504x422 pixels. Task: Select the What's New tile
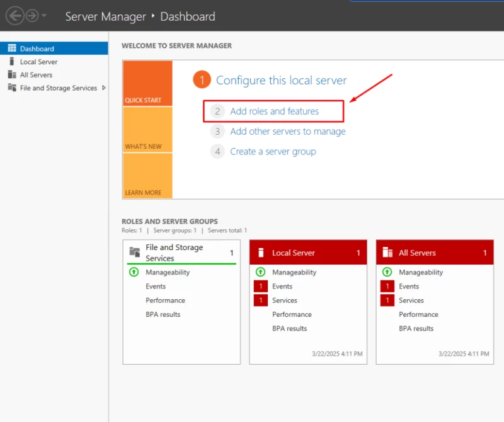pyautogui.click(x=147, y=130)
